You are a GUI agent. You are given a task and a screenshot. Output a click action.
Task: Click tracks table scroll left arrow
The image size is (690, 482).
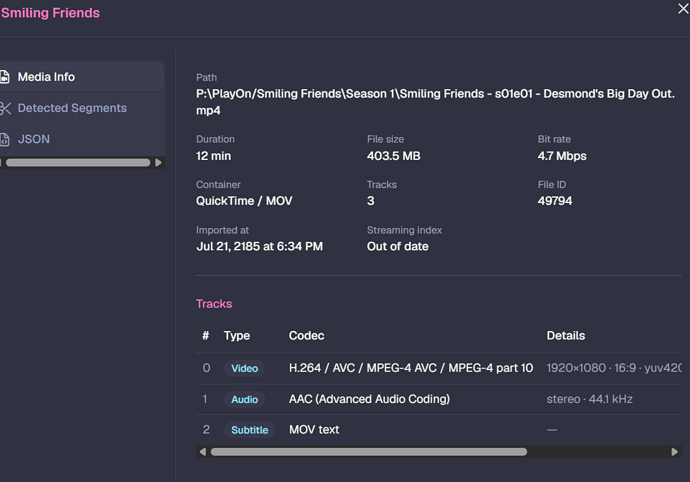pos(202,452)
